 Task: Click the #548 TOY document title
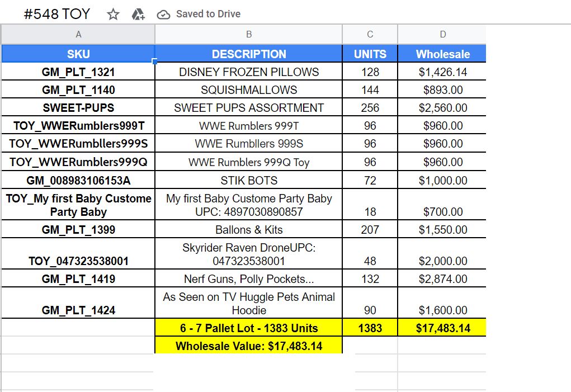pyautogui.click(x=56, y=14)
